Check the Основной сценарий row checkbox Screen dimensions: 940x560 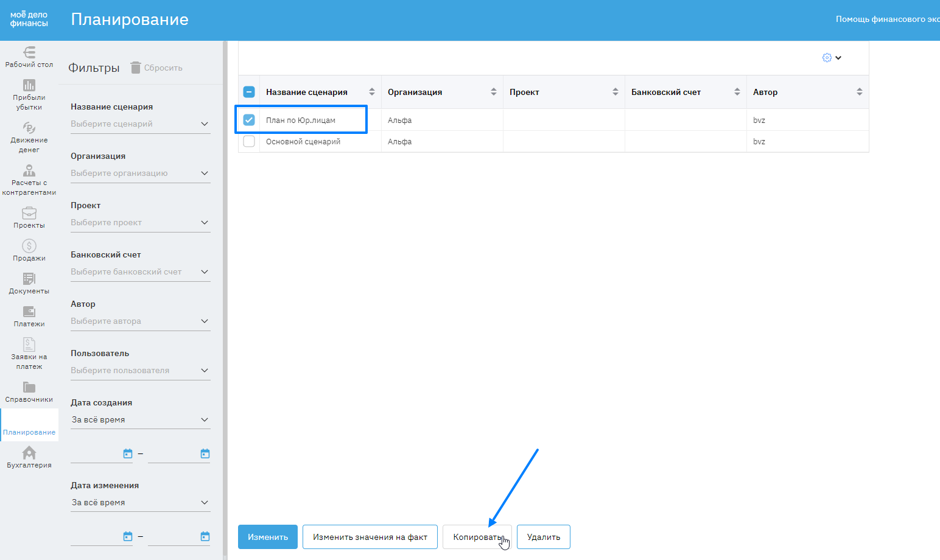click(249, 141)
